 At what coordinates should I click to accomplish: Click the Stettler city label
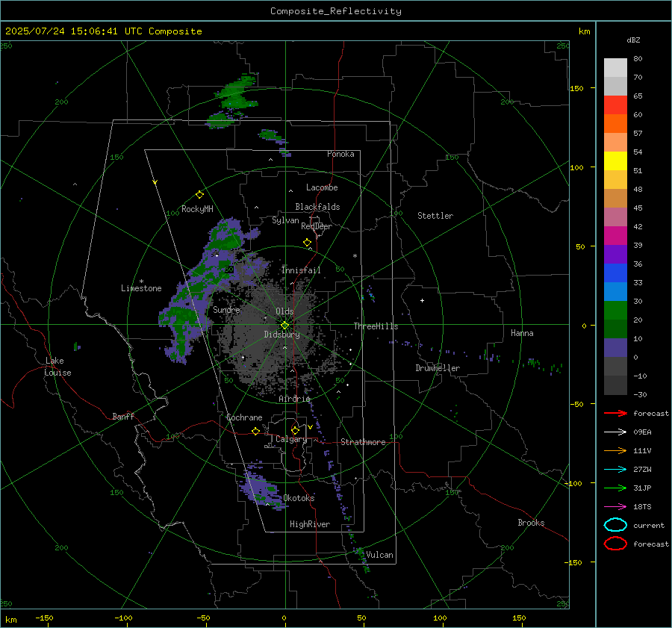[435, 216]
